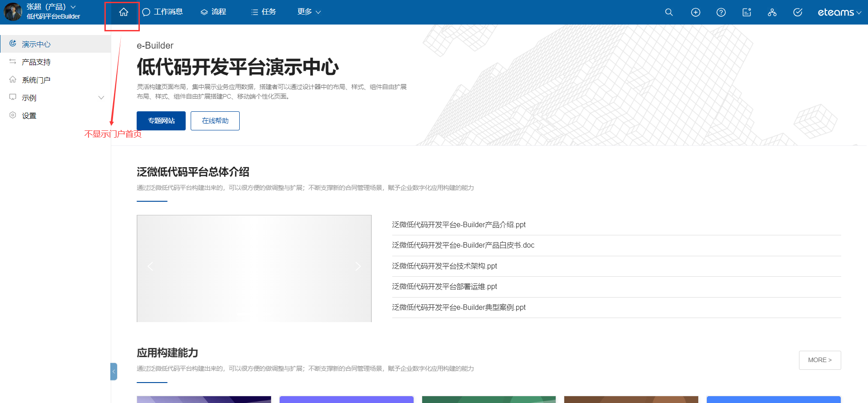Click the 设置 gear icon in sidebar
Viewport: 868px width, 403px height.
(13, 115)
